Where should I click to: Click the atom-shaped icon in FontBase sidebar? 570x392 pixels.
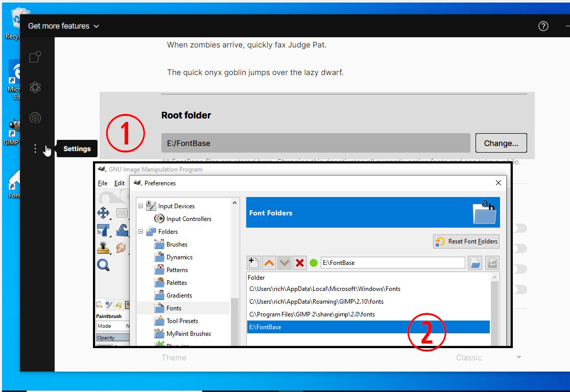[35, 87]
